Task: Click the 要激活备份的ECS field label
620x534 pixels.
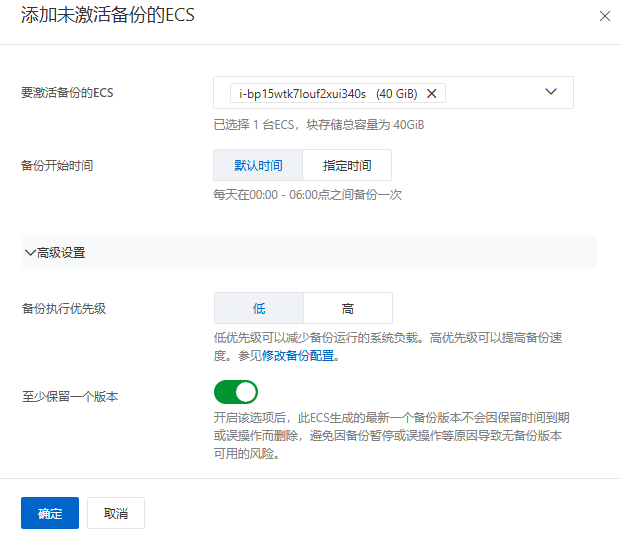Action: [67, 93]
